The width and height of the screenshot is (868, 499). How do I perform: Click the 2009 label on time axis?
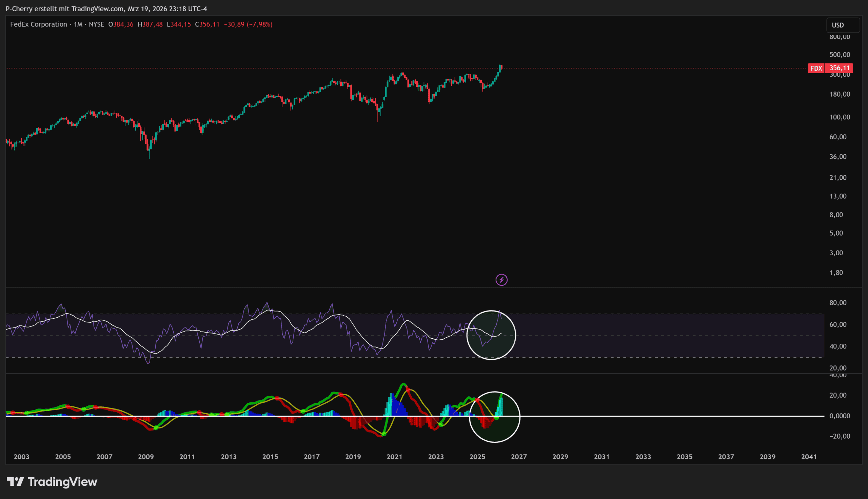pyautogui.click(x=146, y=457)
